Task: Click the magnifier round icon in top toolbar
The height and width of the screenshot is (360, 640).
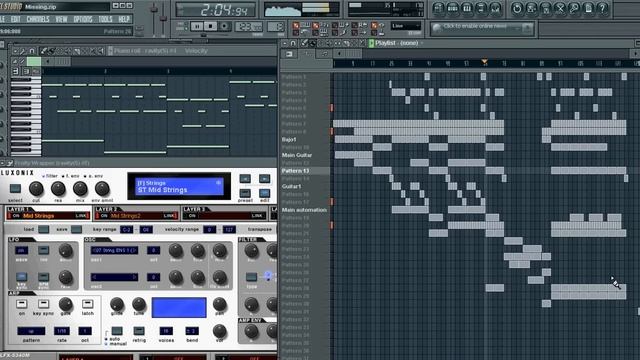Action: click(574, 8)
